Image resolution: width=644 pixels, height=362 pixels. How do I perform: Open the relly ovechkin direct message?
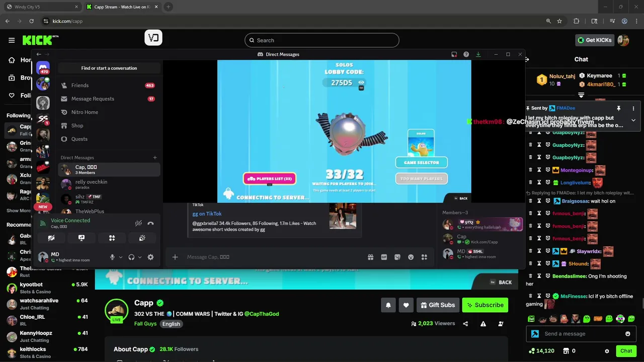[x=109, y=184]
